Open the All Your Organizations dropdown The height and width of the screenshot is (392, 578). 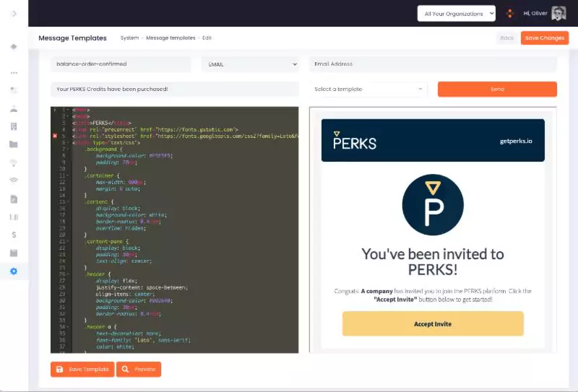click(457, 14)
